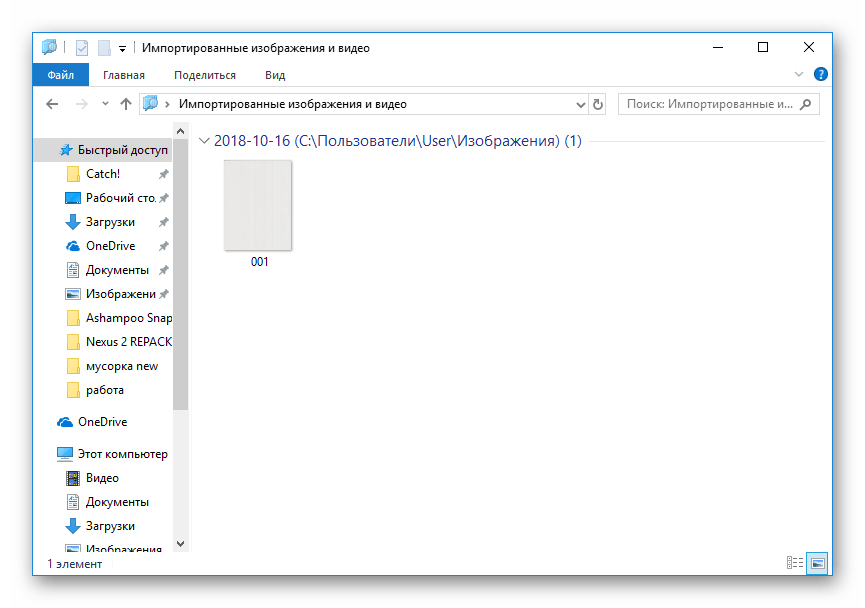Screen dimensions: 865x608
Task: Click the magnifier icon in search box
Action: click(806, 104)
